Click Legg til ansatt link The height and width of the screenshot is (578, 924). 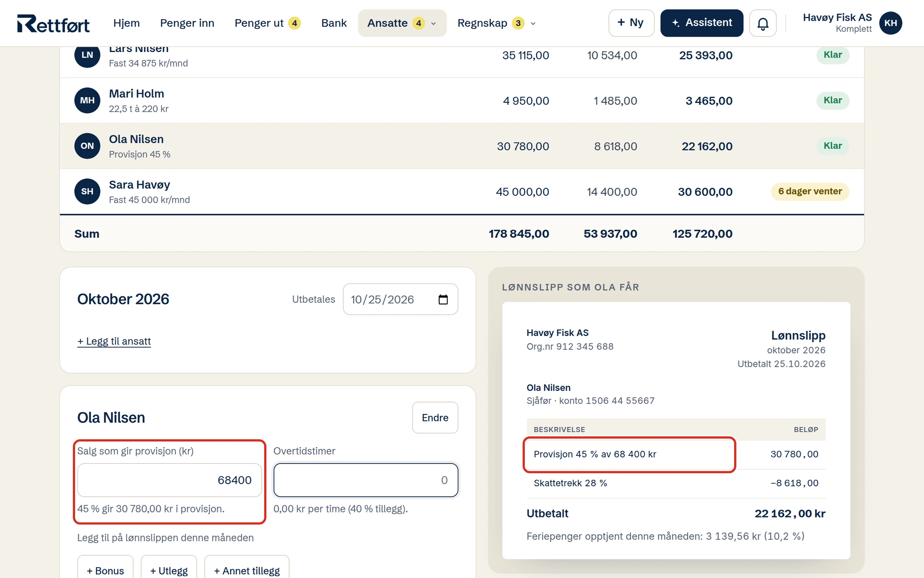114,341
